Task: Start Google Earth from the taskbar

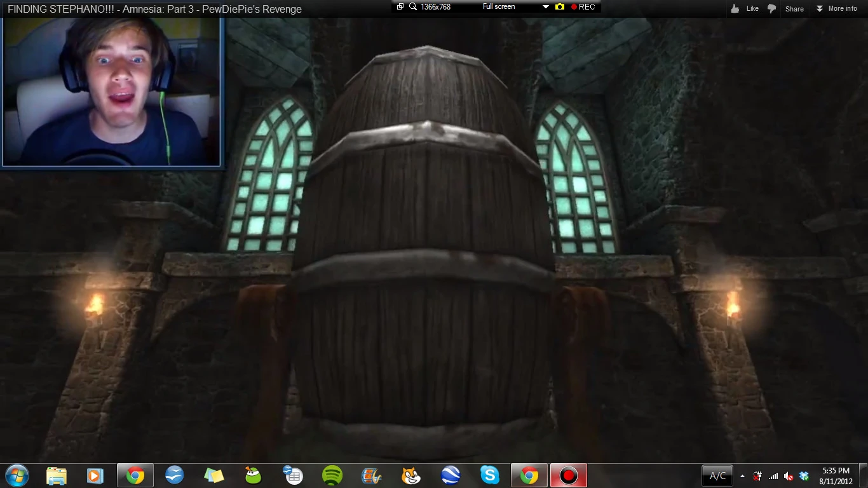Action: (451, 475)
